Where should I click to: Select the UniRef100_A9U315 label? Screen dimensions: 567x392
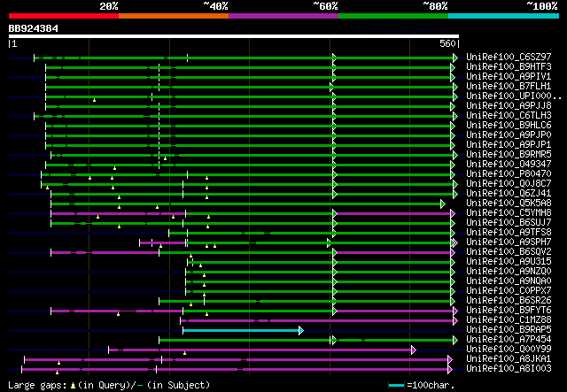coord(509,262)
